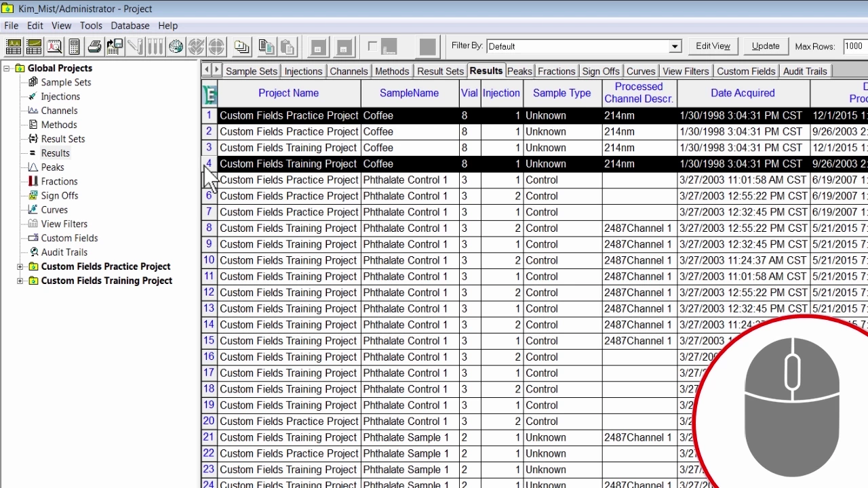Switch to the View Filters tab
Viewport: 868px width, 488px height.
pos(686,71)
